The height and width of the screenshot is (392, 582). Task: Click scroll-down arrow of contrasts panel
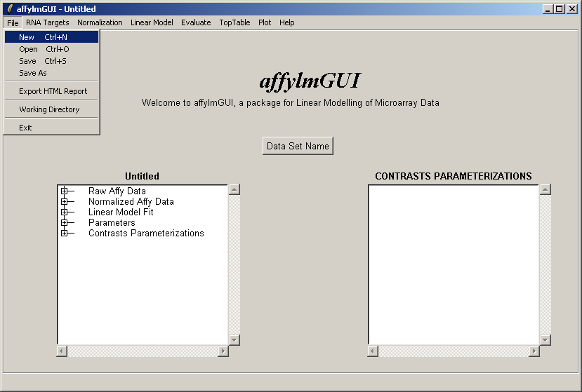(545, 340)
